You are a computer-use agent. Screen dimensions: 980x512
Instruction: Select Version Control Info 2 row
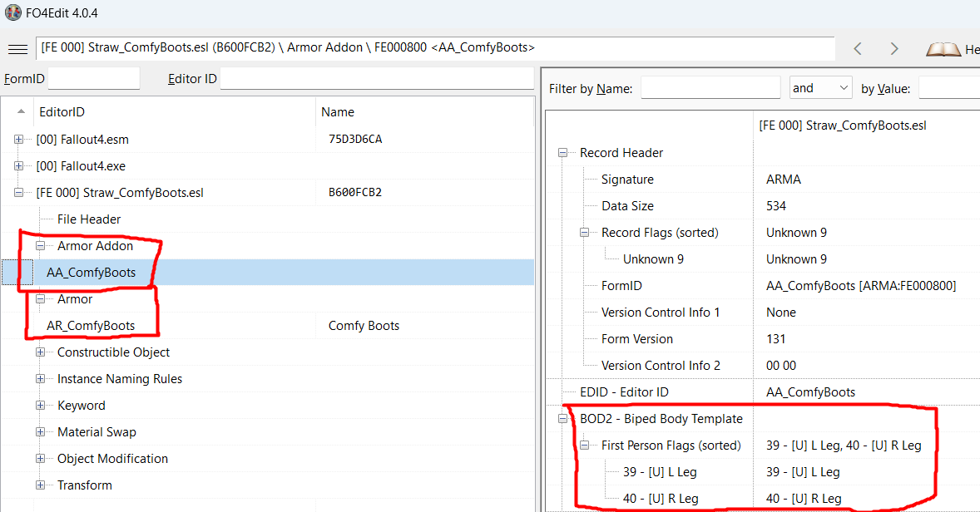click(x=661, y=365)
